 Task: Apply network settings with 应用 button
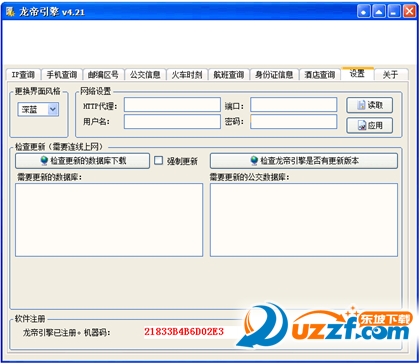[370, 125]
